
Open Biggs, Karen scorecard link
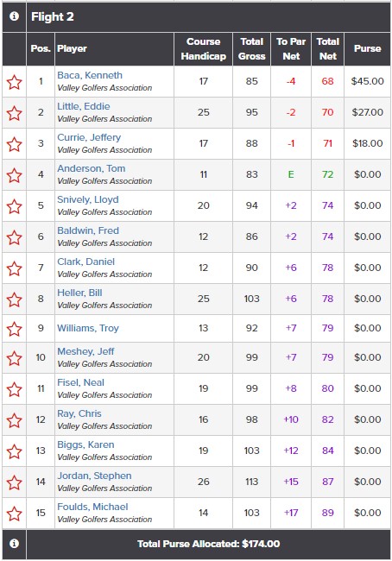(x=86, y=444)
